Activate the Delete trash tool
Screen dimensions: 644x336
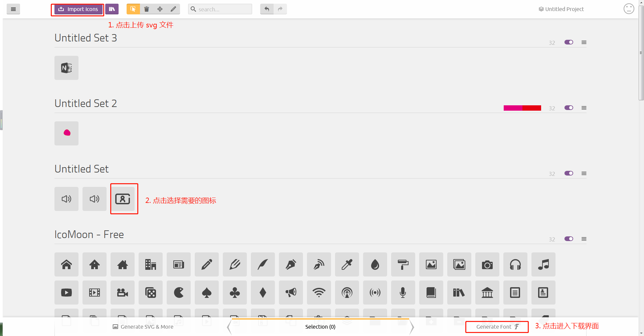coord(147,9)
